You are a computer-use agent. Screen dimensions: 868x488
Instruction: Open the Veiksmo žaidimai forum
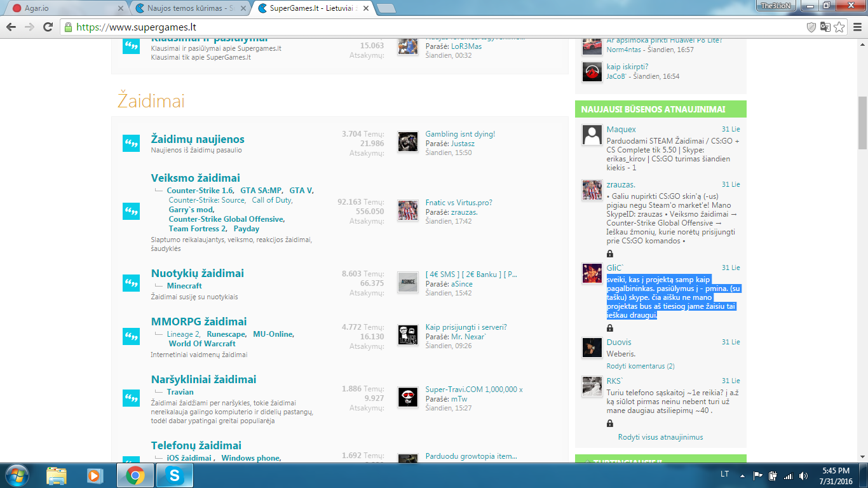click(196, 178)
